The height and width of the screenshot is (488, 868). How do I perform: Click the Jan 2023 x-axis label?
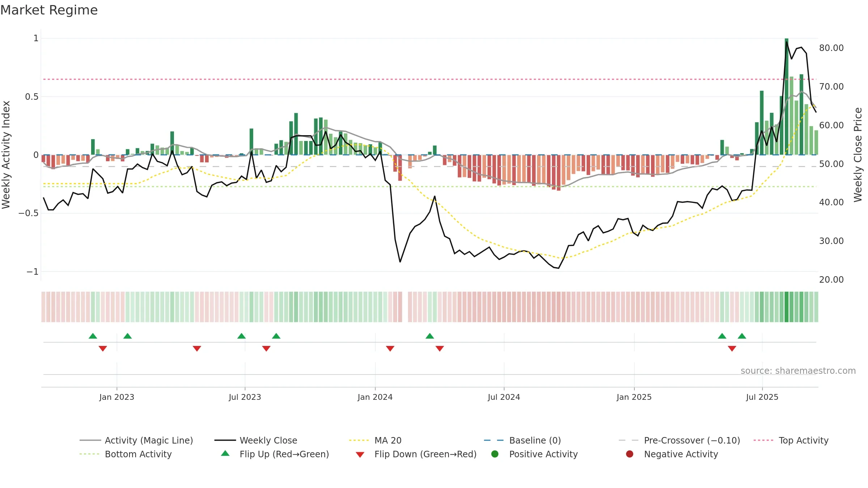116,397
